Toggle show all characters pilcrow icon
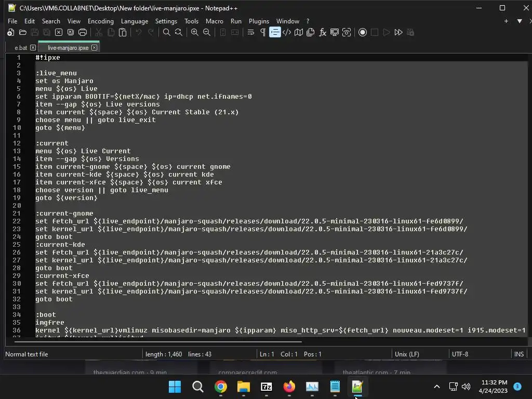 coord(263,32)
